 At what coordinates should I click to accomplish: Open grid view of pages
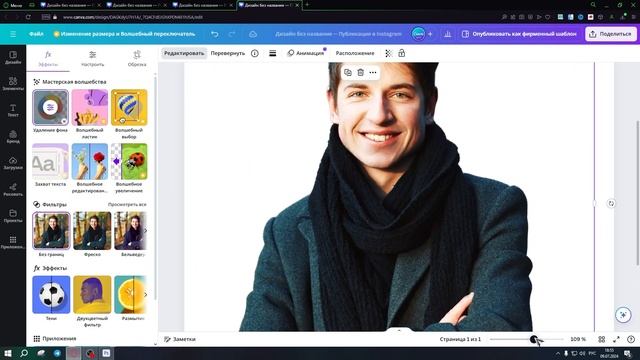(602, 339)
